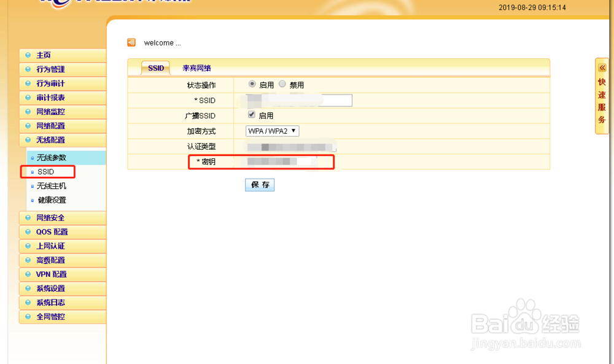Switch to the 来宾网络 tab
This screenshot has height=364, width=614.
pos(196,68)
